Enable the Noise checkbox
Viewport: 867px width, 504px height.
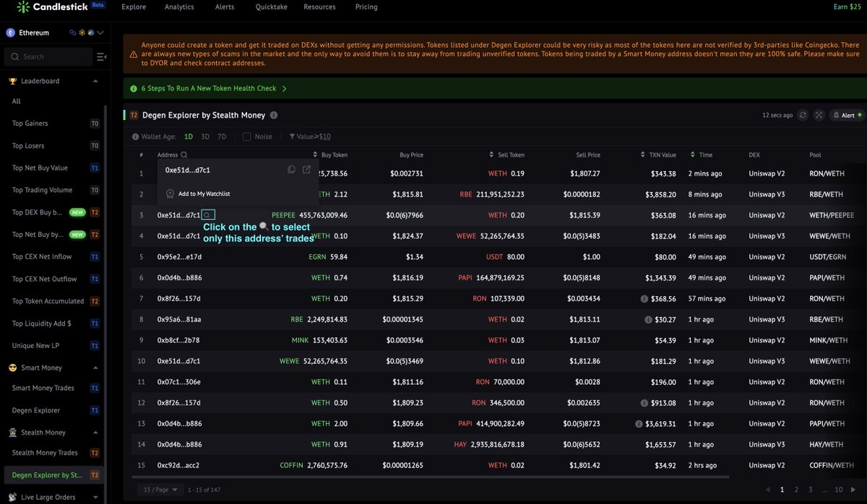tap(246, 136)
